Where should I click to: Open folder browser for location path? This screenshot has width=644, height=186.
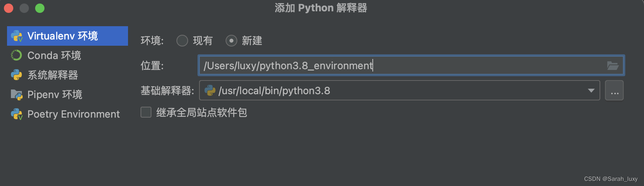pyautogui.click(x=613, y=66)
